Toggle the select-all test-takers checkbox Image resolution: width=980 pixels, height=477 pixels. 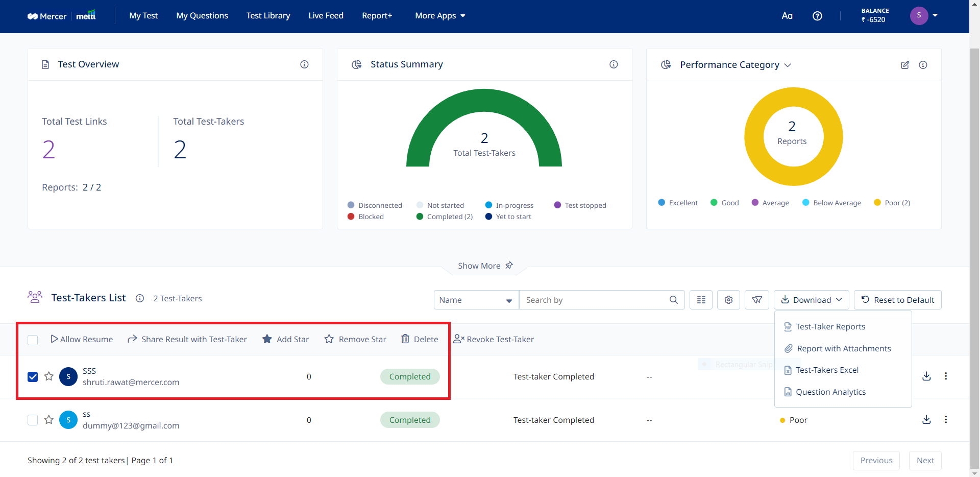33,340
